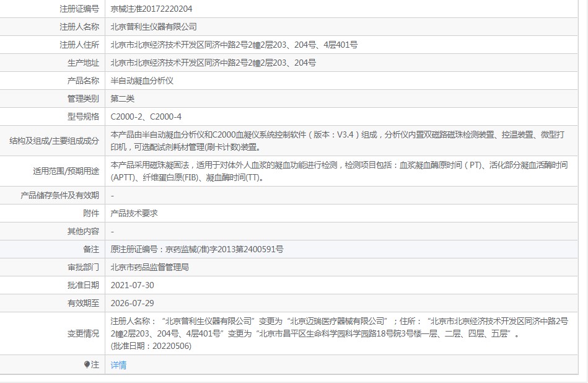The height and width of the screenshot is (383, 588).
Task: Select product name 半自动凝血分析仪
Action: tap(142, 81)
